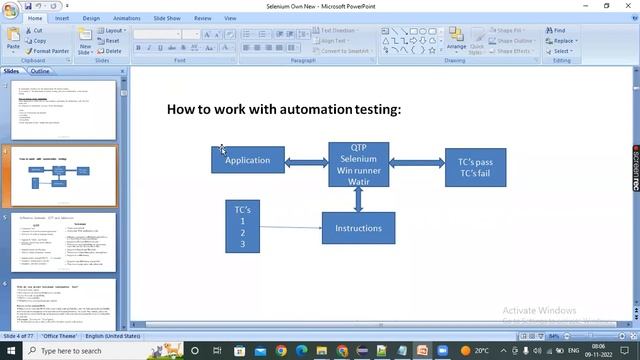Open Zoom from the taskbar

(x=442, y=351)
